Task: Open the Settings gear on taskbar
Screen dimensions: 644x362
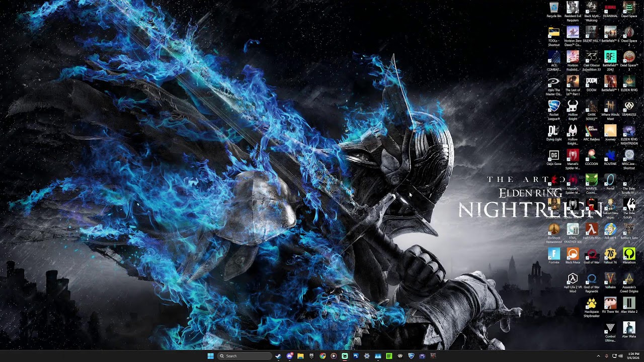Action: [x=367, y=356]
